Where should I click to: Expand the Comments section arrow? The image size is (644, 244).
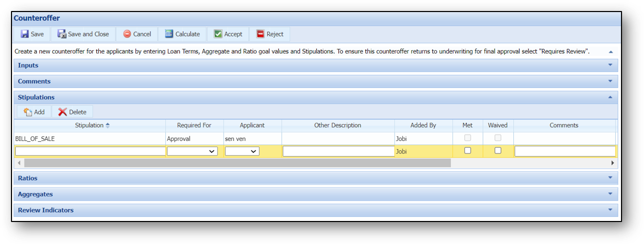(x=610, y=81)
